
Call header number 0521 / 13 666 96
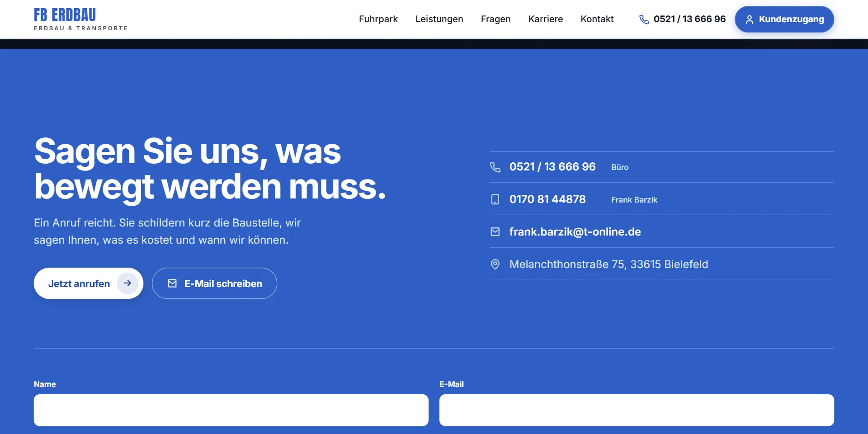click(689, 19)
